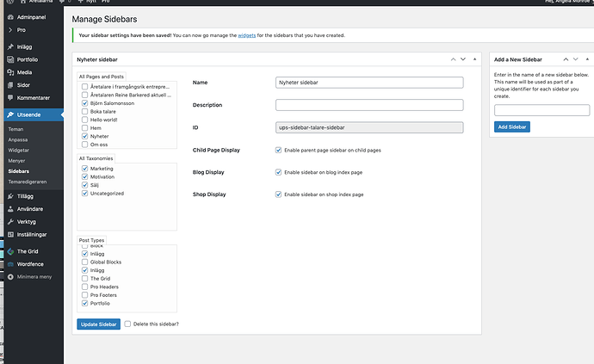
Task: Click the Inlägg pushpin icon
Action: (x=10, y=47)
